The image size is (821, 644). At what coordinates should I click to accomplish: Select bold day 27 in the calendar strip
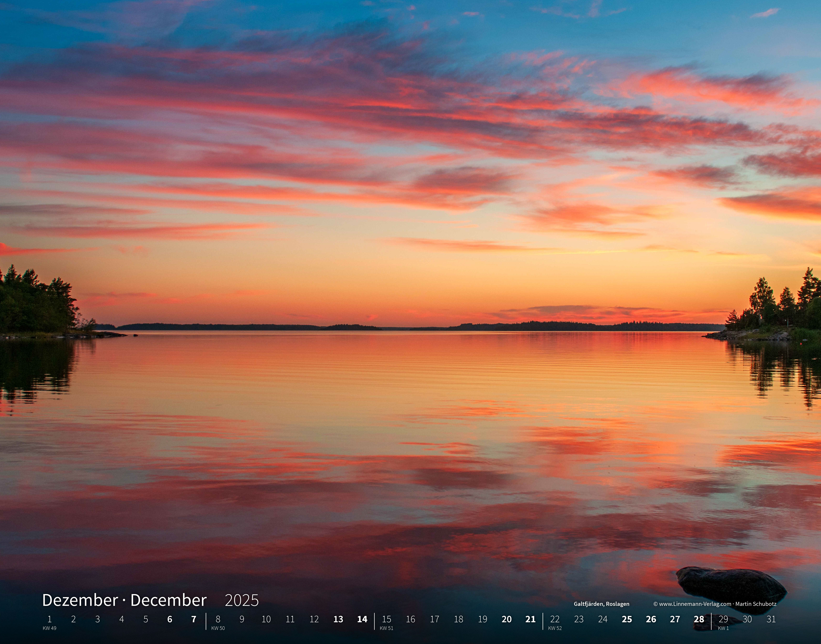click(x=675, y=619)
